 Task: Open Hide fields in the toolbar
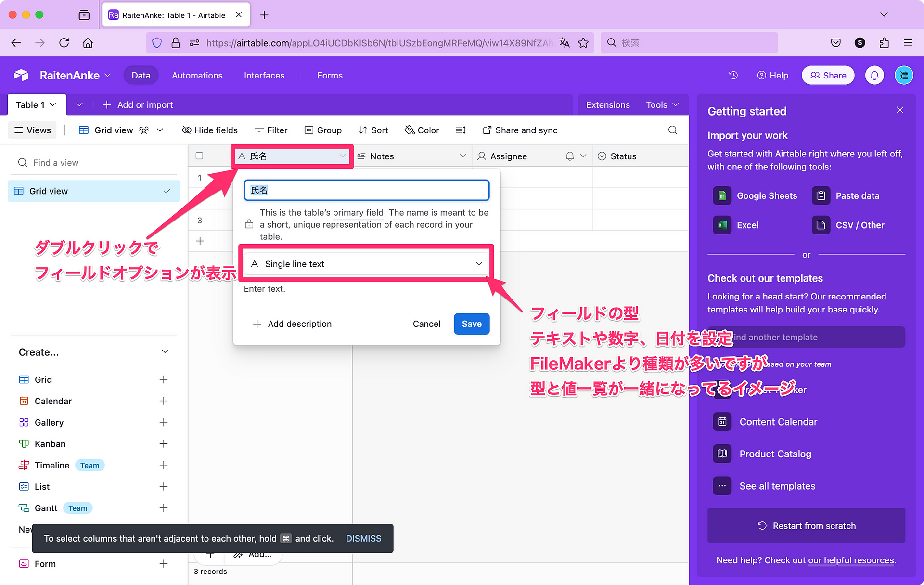point(209,130)
